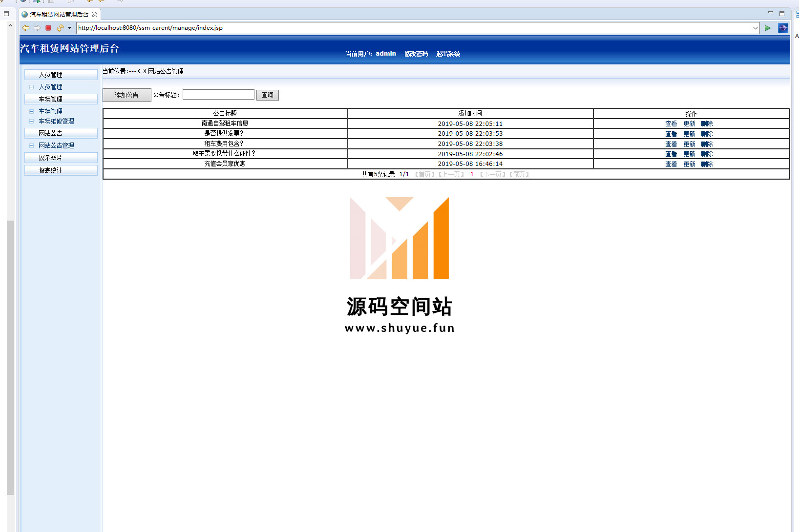Expand the 展示图片 menu header
The image size is (799, 532).
click(61, 158)
